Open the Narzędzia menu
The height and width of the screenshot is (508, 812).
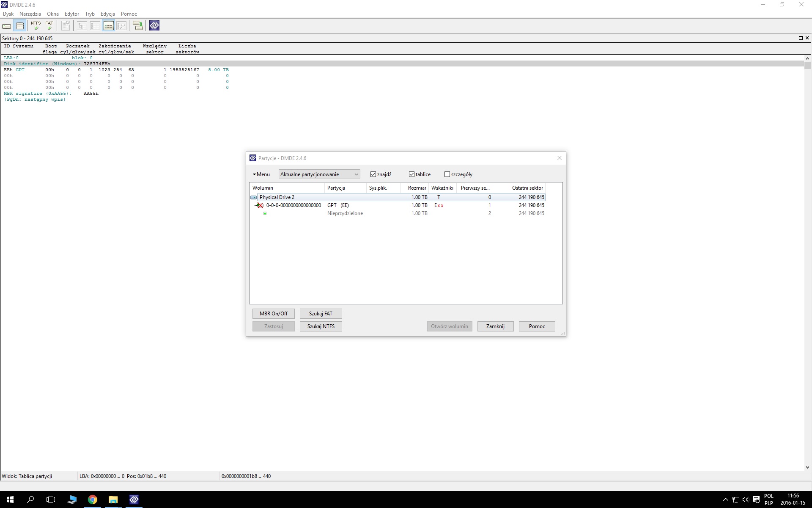click(30, 14)
